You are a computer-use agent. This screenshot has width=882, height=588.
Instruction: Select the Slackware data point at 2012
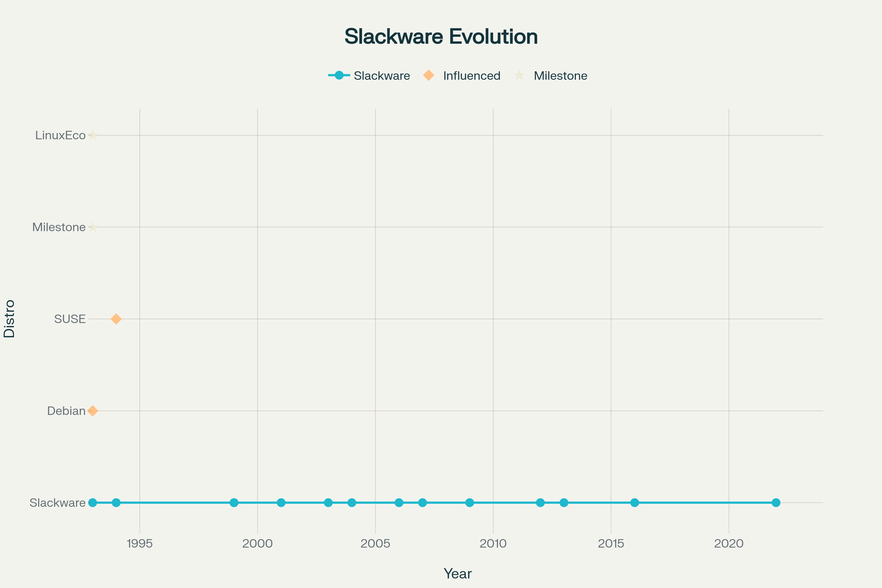point(540,502)
